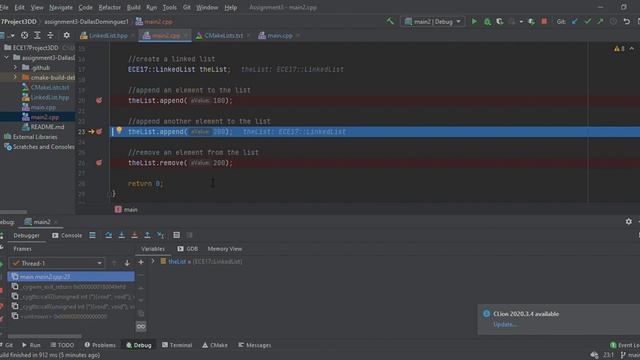Click the Valgrind memcheck run icon
The width and height of the screenshot is (640, 360).
(x=531, y=22)
